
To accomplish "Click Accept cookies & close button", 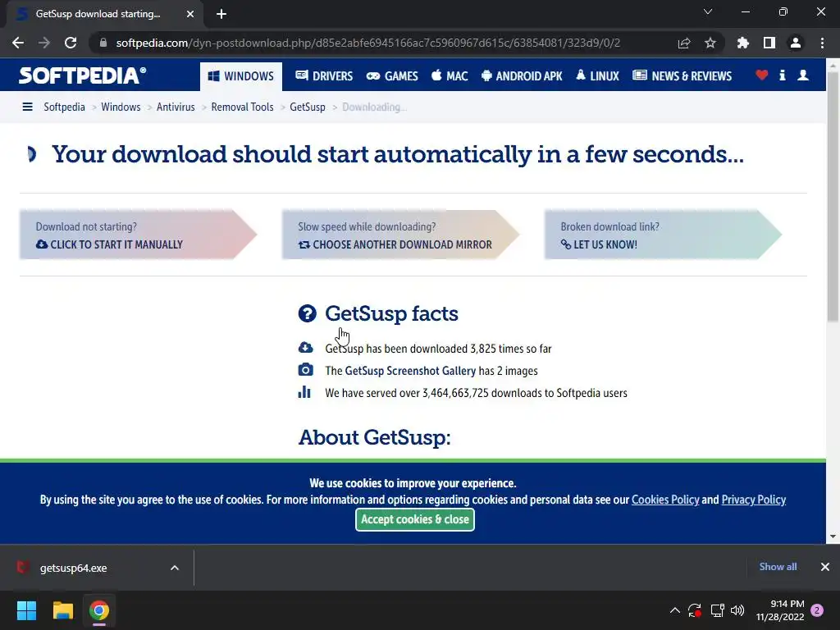I will tap(415, 519).
